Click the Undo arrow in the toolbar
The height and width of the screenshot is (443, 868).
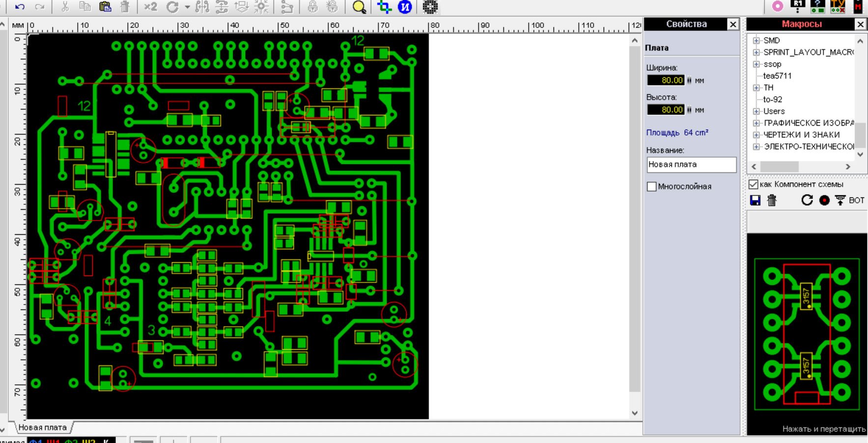pos(20,7)
